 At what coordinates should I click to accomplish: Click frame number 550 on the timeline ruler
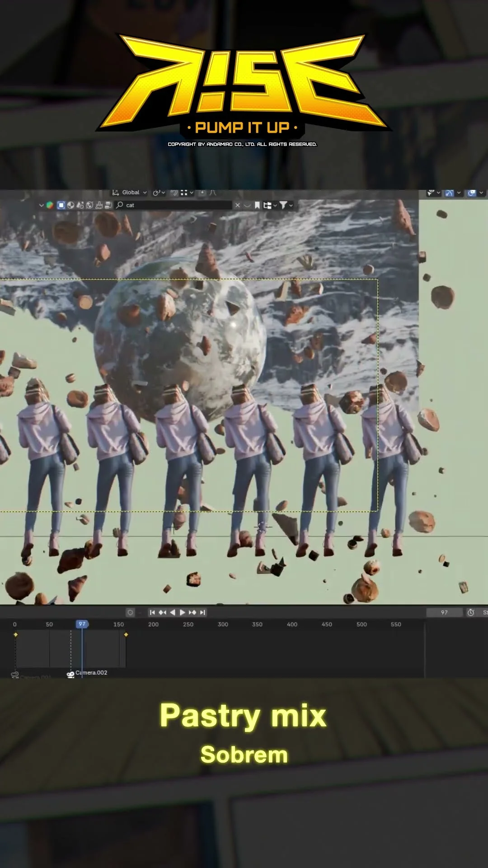pyautogui.click(x=396, y=624)
